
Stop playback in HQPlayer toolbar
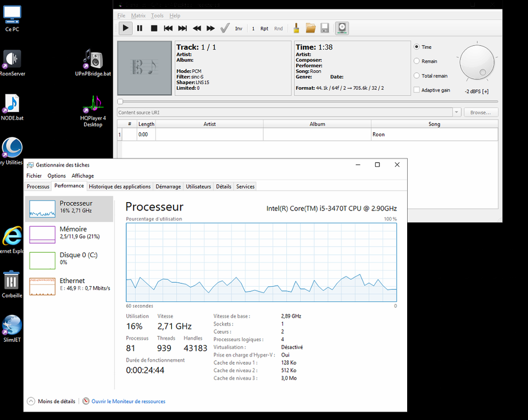click(x=154, y=28)
